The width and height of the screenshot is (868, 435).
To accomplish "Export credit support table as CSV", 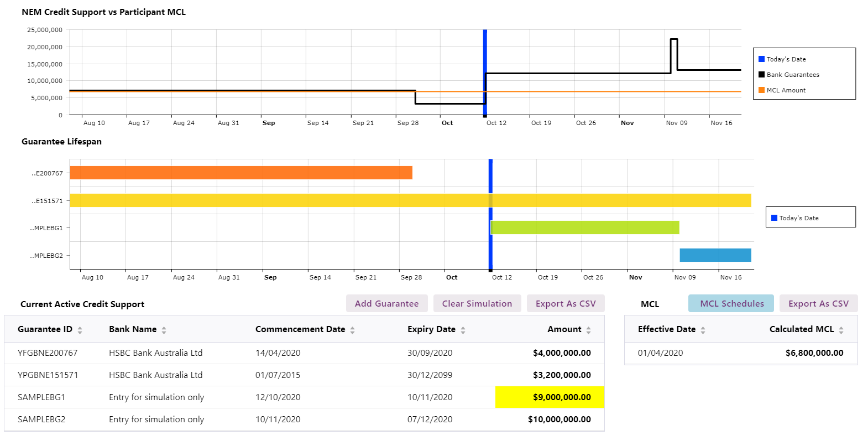I will 565,303.
